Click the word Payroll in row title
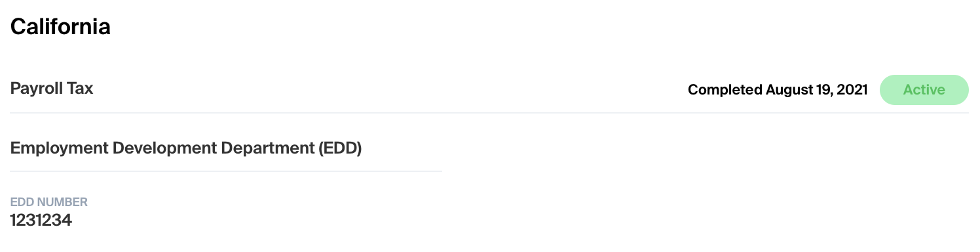 [x=37, y=89]
